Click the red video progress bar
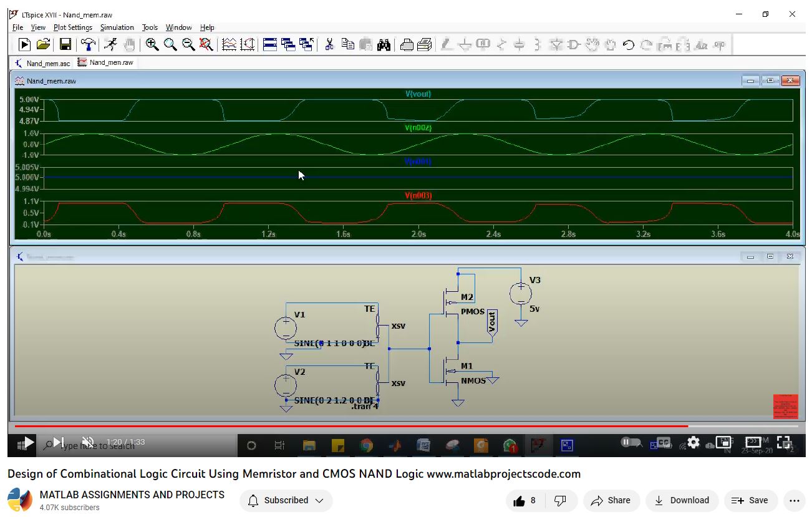The image size is (812, 517). point(349,427)
